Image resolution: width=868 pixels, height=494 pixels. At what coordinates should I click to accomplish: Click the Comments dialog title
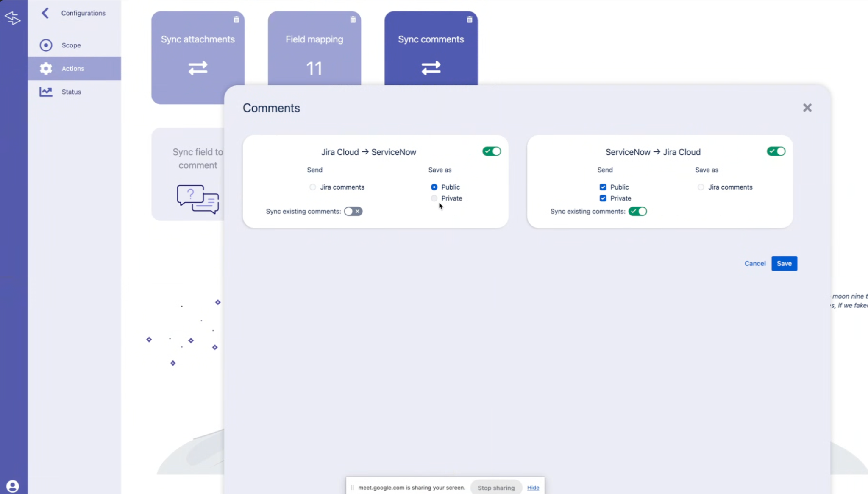tap(271, 108)
